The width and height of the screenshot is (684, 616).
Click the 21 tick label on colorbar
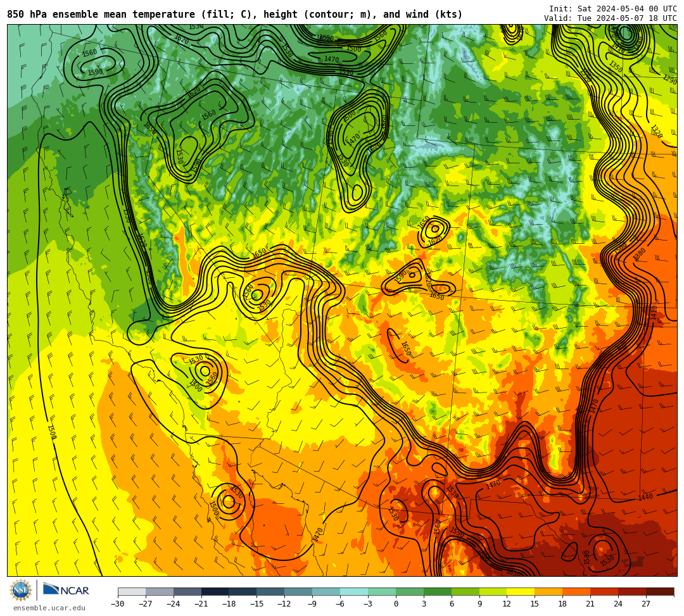591,604
